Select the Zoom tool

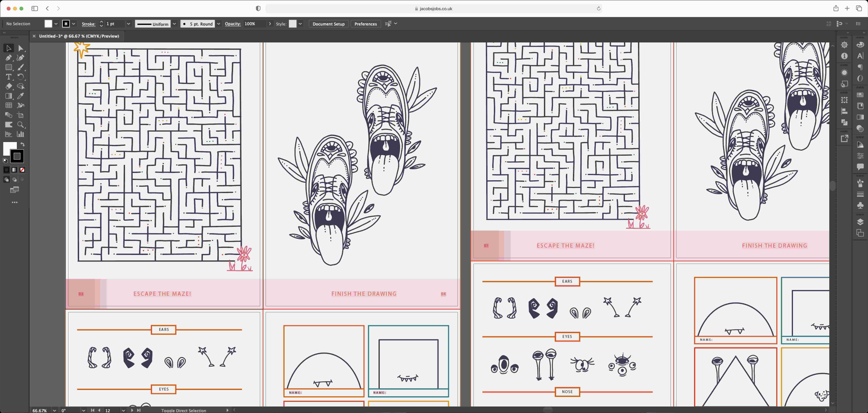[x=21, y=125]
